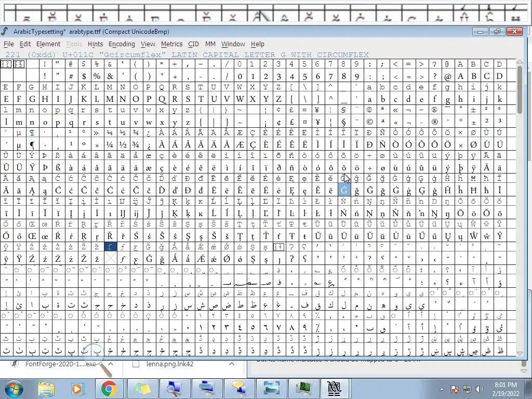Select the sharp s ß glyph cell
The width and height of the screenshot is (532, 399).
(x=58, y=167)
